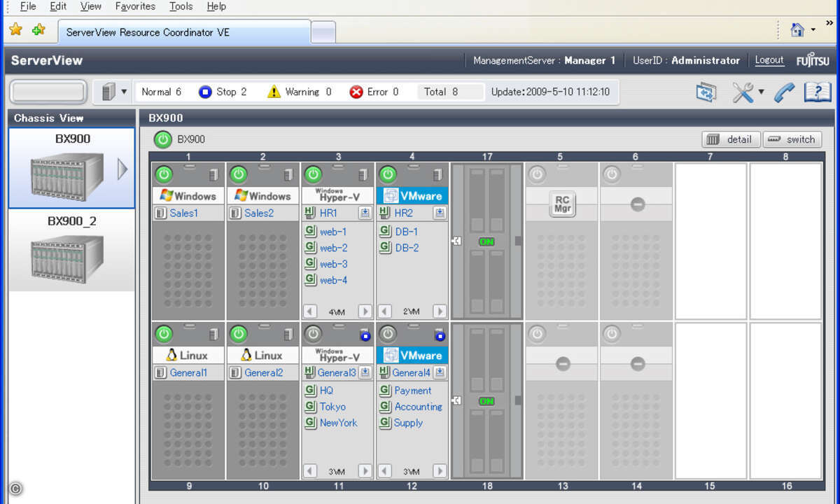Expand the VM list button beside General3
The height and width of the screenshot is (504, 840).
coord(365,372)
